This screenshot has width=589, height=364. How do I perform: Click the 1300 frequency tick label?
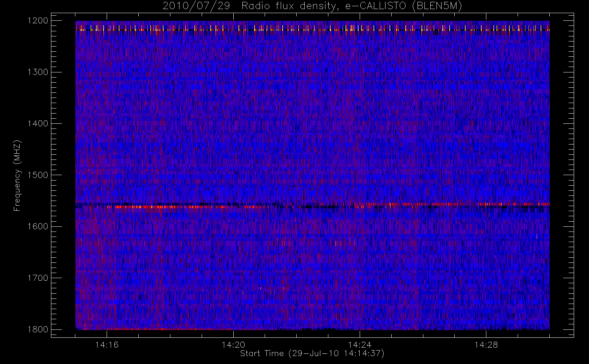click(x=38, y=72)
